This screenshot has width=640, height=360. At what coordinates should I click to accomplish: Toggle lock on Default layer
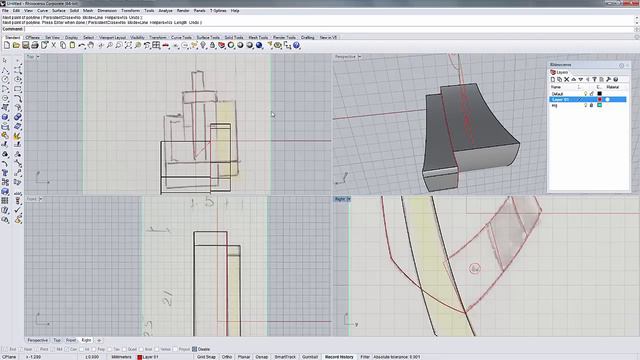pyautogui.click(x=591, y=94)
